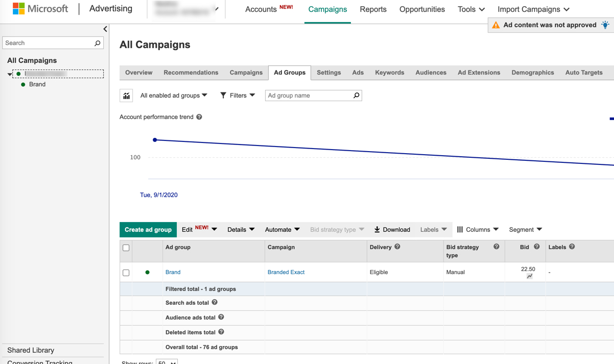
Task: Open the Reports top menu
Action: [x=373, y=9]
